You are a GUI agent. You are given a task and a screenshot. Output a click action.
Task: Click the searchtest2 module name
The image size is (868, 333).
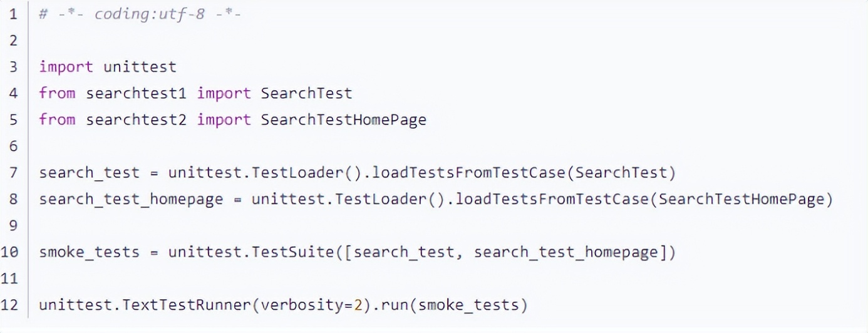click(136, 120)
